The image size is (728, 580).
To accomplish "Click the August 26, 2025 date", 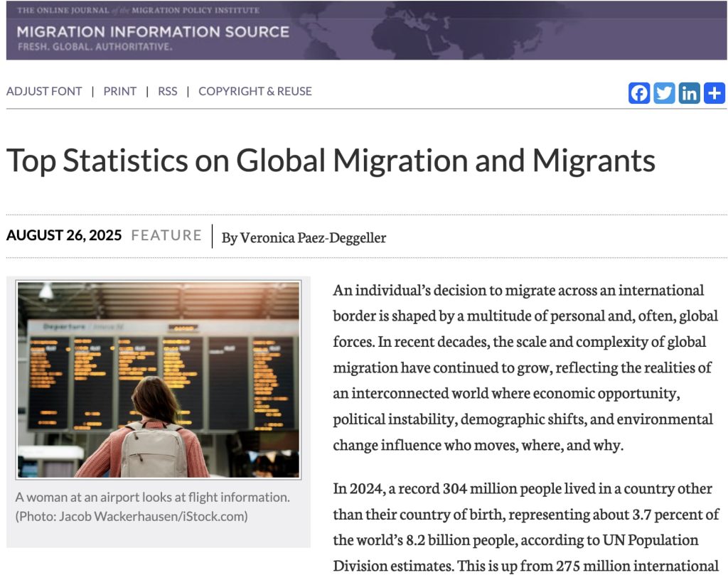I will coord(64,236).
